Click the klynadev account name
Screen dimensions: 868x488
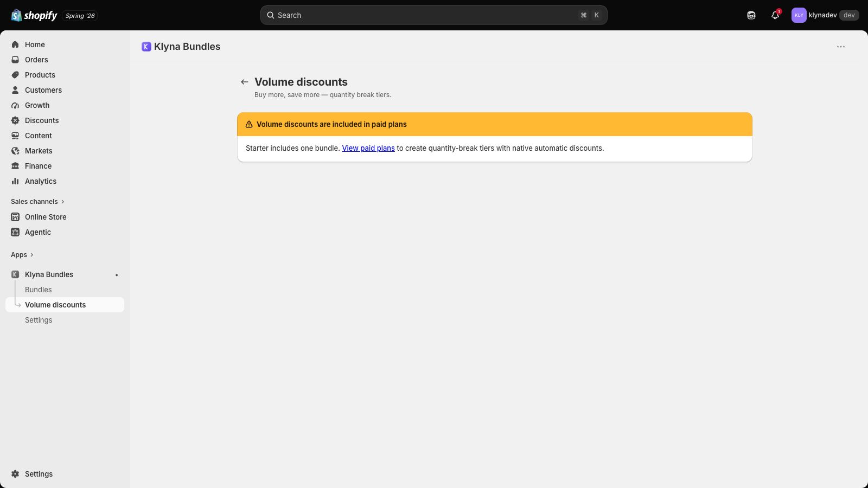coord(822,15)
